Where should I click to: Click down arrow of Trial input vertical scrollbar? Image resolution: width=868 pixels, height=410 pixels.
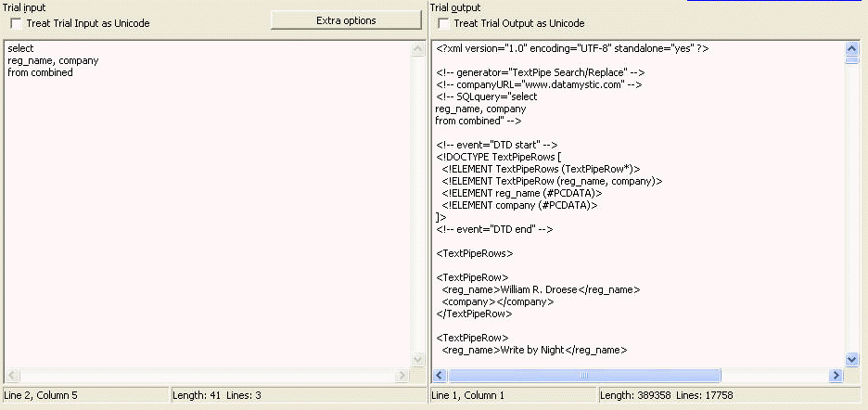[x=416, y=360]
